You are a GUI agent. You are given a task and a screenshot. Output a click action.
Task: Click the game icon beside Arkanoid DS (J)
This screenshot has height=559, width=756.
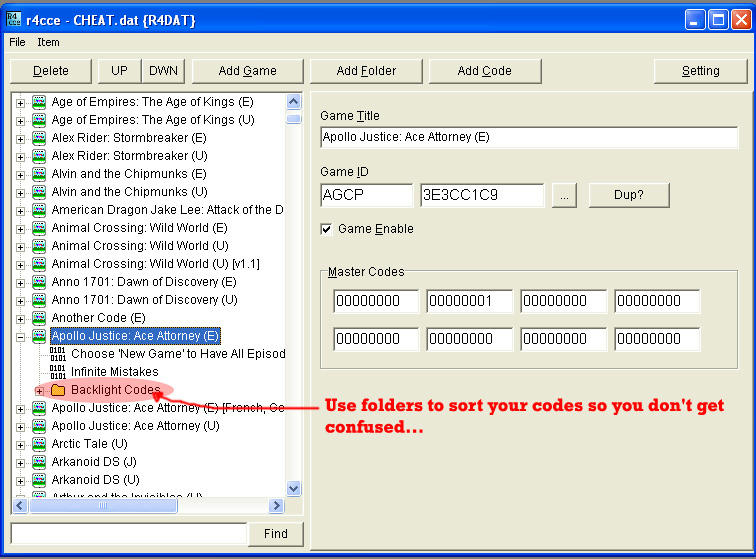pos(39,463)
